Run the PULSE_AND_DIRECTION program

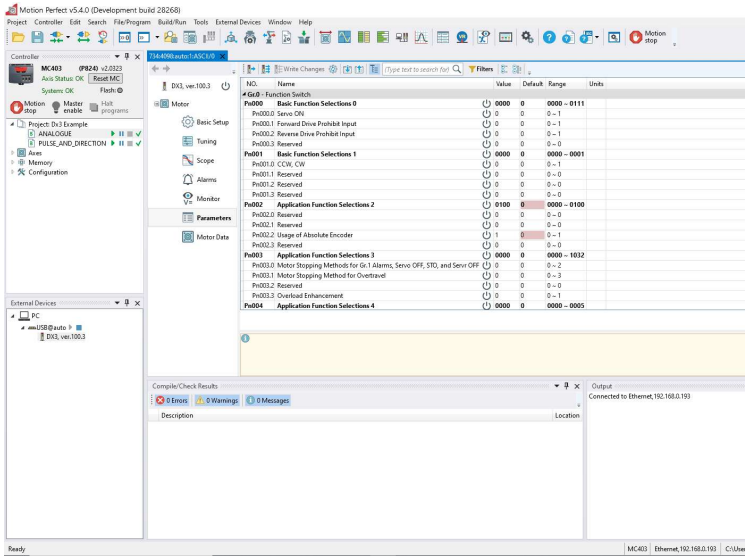coord(113,143)
